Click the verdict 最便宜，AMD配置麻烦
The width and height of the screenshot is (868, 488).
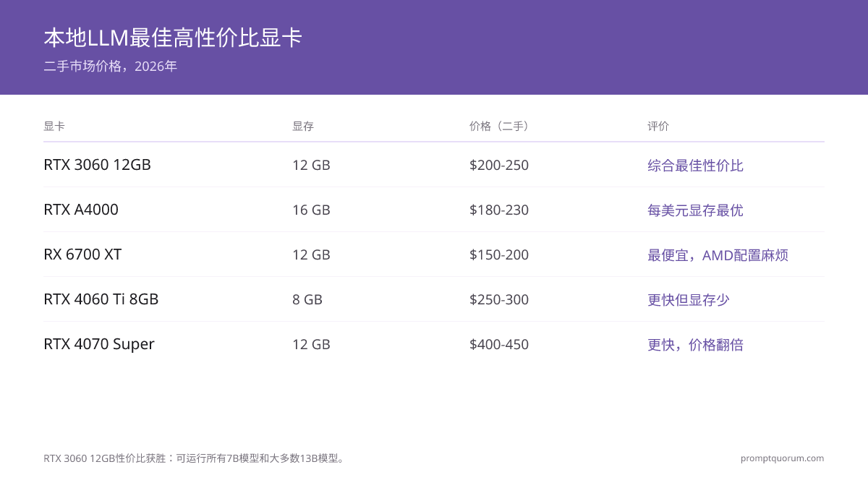[x=718, y=255]
